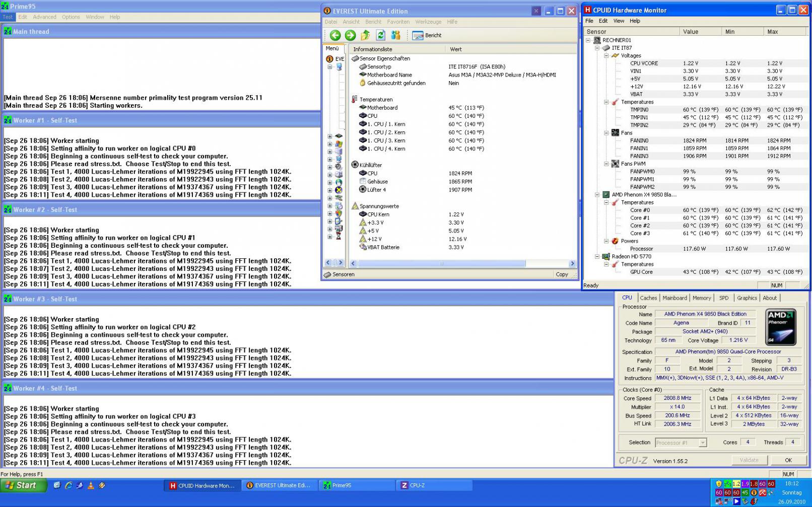This screenshot has height=507, width=812.
Task: Open the Favoriten menu in EVEREST
Action: pos(398,22)
